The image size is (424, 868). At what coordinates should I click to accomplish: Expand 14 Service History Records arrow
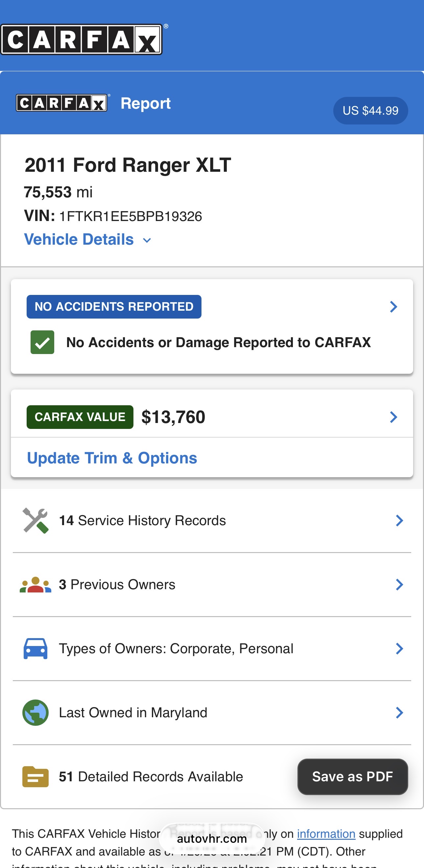tap(399, 521)
